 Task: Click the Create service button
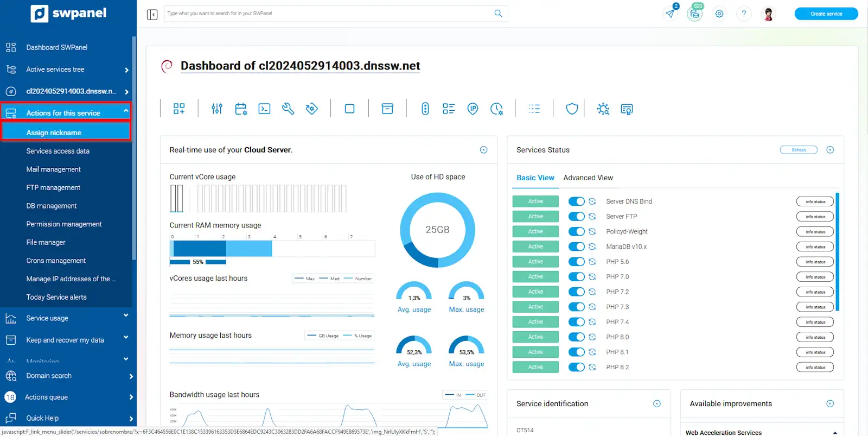click(x=826, y=14)
